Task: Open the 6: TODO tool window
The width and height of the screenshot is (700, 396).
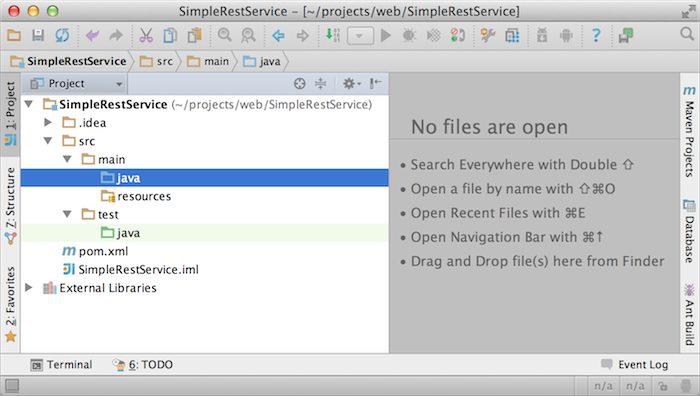Action: [x=142, y=365]
